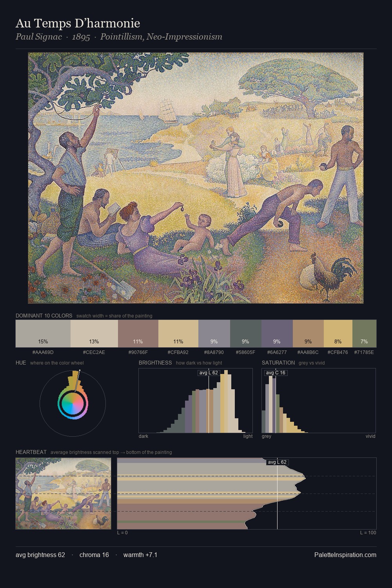
Task: Select the #AA8B6C swatch
Action: click(x=309, y=334)
